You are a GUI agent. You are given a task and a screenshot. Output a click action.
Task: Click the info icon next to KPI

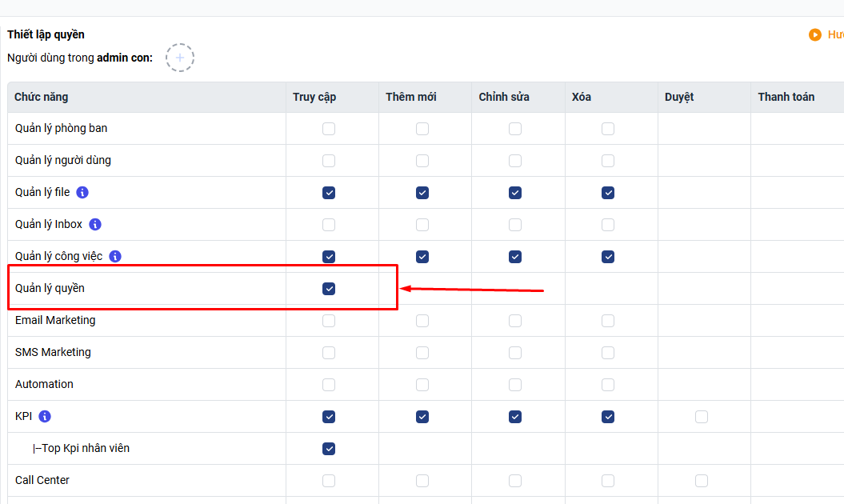(x=45, y=417)
